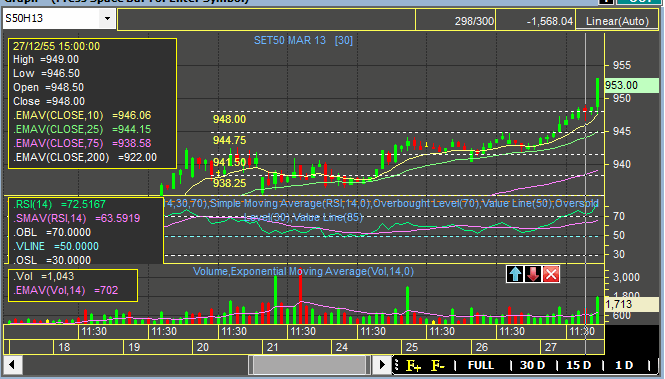Click the horizontal scrollbar thumb
Screen dimensions: 665x379
click(310, 365)
